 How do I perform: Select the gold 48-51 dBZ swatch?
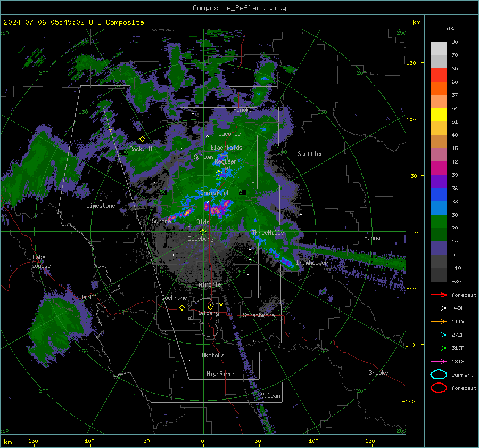(439, 128)
